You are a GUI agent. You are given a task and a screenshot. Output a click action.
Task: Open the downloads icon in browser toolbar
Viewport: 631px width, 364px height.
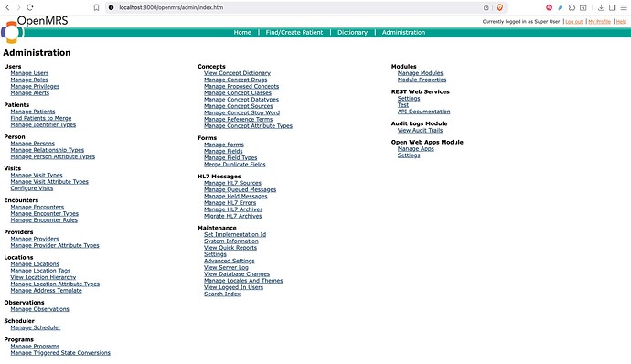(x=601, y=7)
